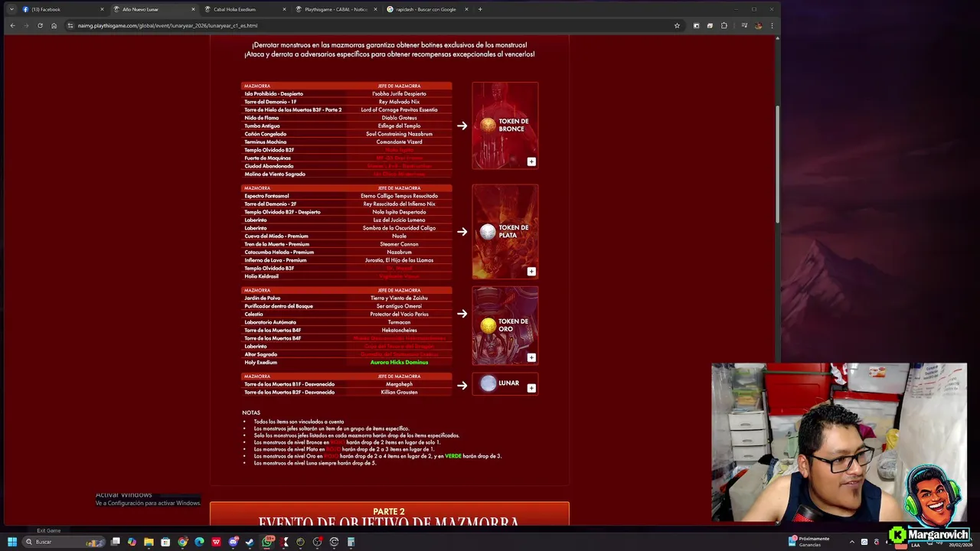Click the Token de Bronce coin image
Screen dimensions: 980x551
[488, 125]
